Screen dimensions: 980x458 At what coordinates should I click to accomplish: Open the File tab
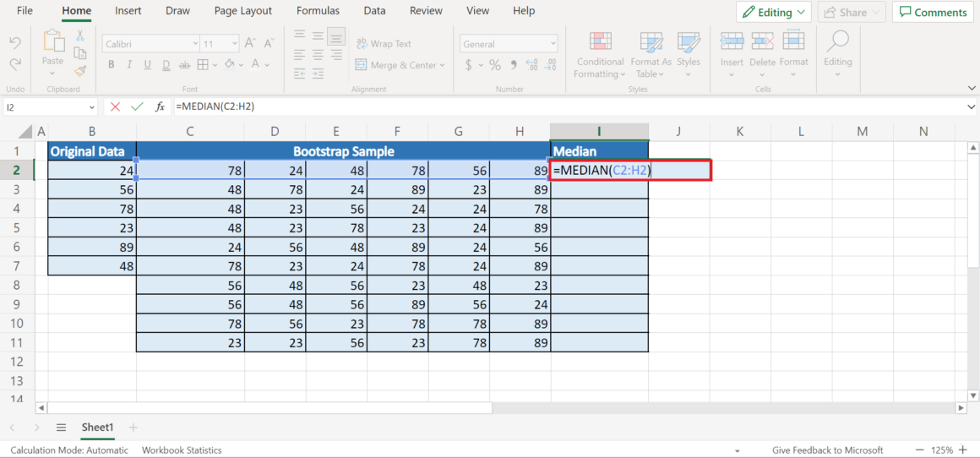pyautogui.click(x=25, y=11)
